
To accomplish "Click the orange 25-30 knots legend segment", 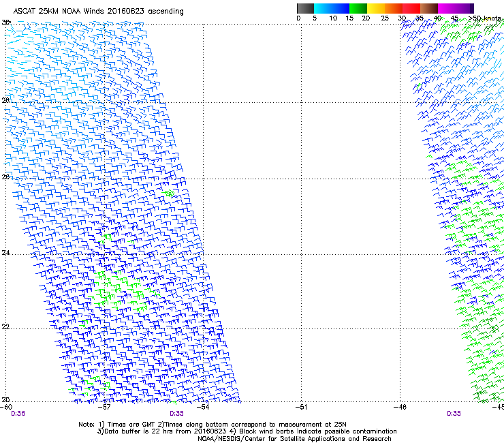I will [x=394, y=8].
